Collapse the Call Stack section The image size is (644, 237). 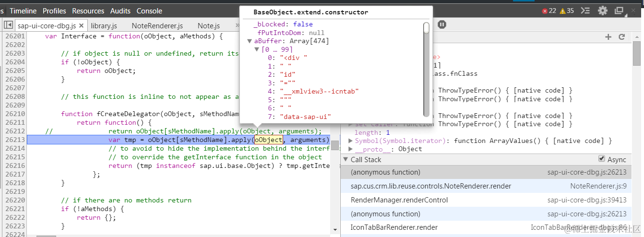[346, 159]
